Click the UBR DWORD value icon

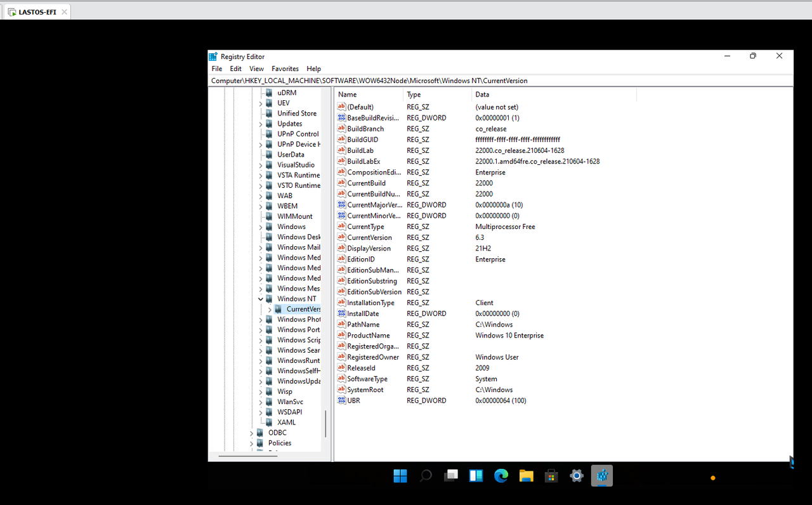click(x=341, y=400)
